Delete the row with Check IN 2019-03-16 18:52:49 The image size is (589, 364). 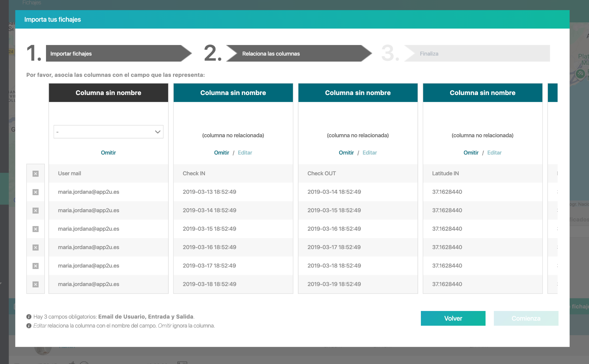tap(36, 247)
